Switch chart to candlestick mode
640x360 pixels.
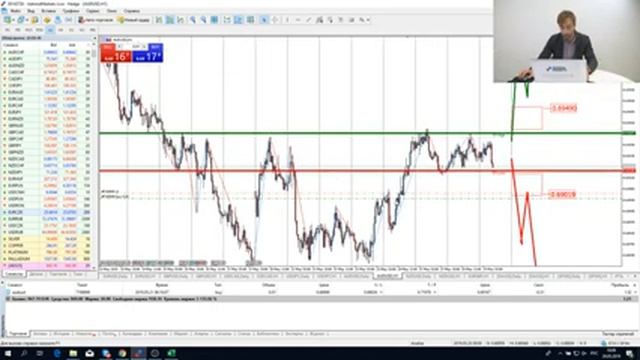[169, 20]
